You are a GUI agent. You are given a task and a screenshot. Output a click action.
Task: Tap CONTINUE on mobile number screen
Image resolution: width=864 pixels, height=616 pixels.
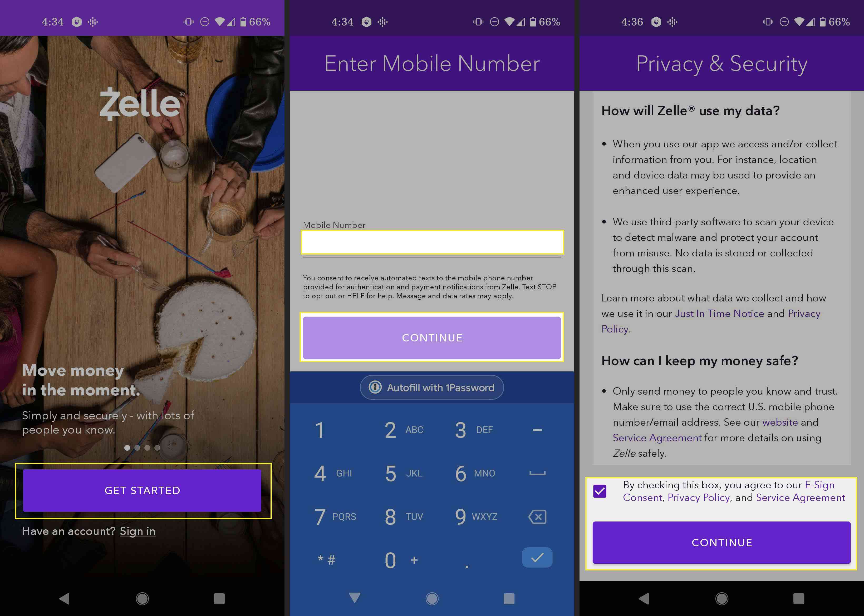(x=432, y=337)
